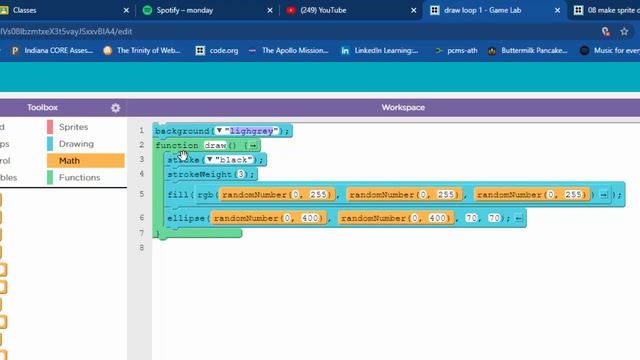Open the LinkedIn Learning bookmark
Viewport: 640px width, 360px height.
coord(380,51)
